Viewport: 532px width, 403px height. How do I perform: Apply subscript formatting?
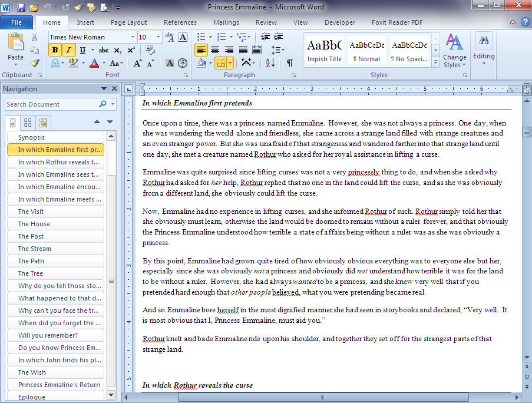click(117, 50)
